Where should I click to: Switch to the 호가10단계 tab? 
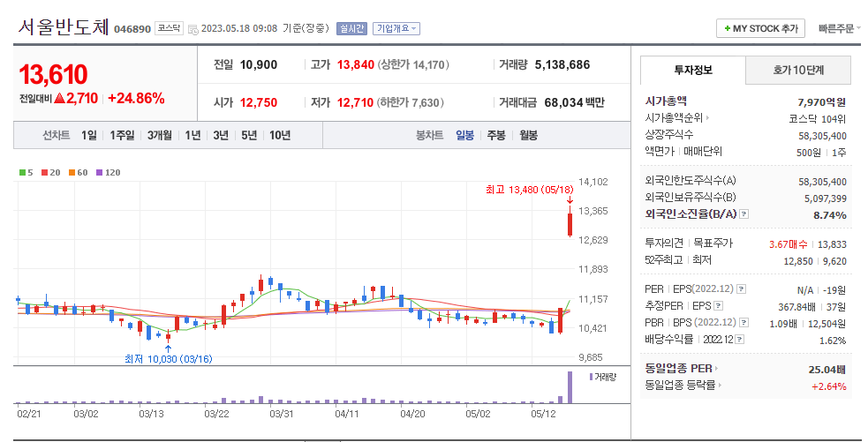tap(798, 71)
